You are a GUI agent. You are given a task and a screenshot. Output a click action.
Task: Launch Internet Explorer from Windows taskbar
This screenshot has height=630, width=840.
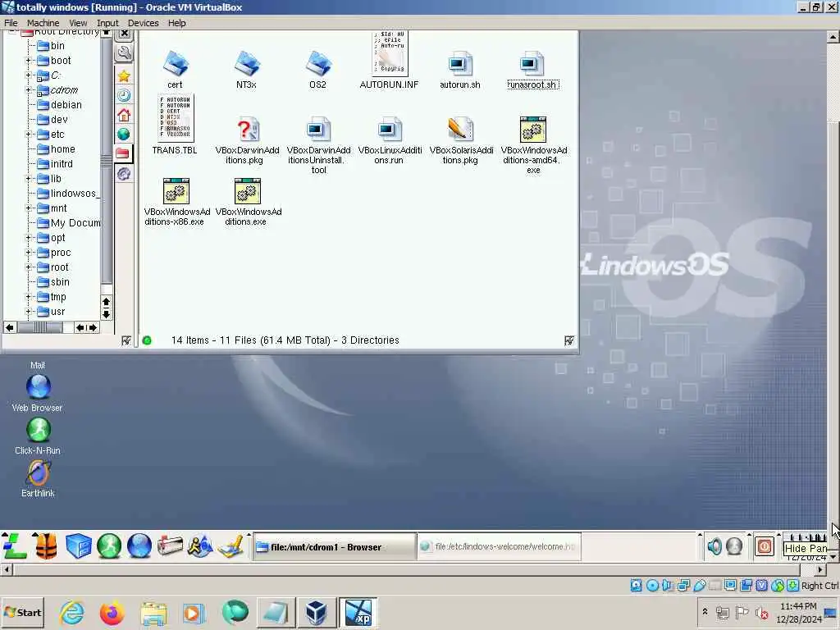[72, 612]
